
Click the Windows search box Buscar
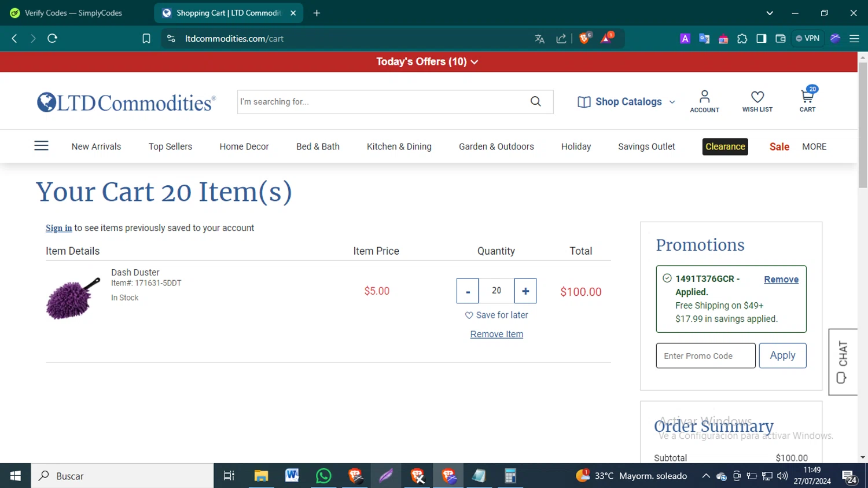click(122, 476)
